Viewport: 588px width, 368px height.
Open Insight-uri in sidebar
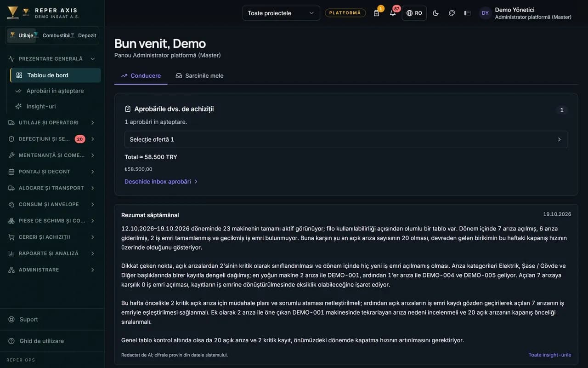point(55,106)
